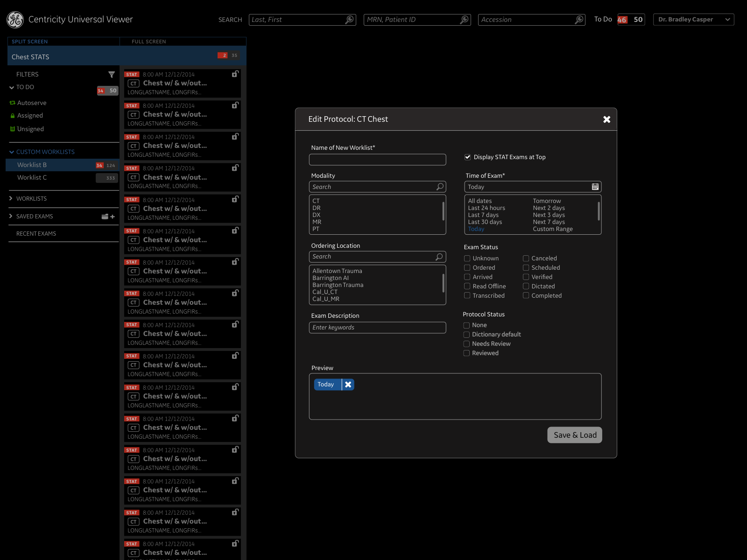This screenshot has height=560, width=747.
Task: Click the GE logo icon
Action: (x=15, y=20)
